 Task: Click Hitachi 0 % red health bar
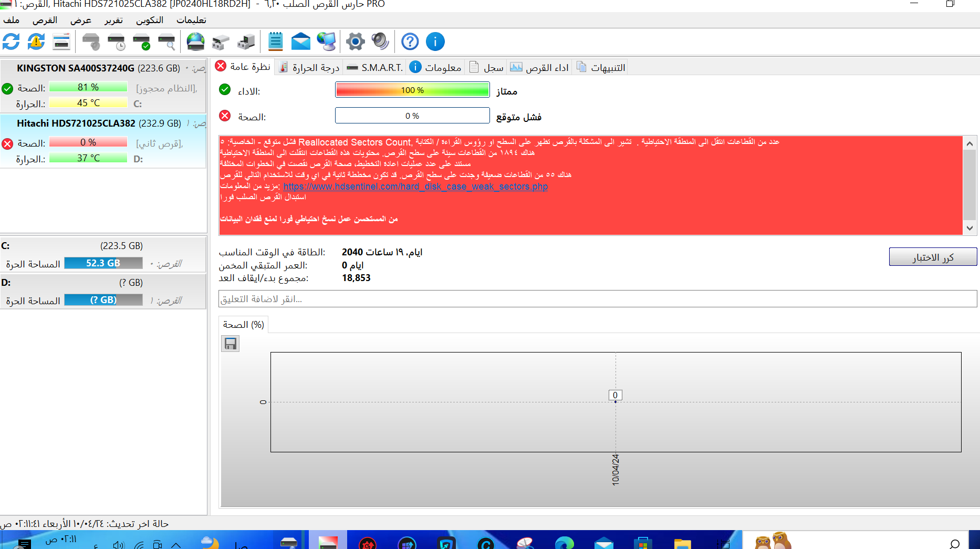click(x=88, y=142)
